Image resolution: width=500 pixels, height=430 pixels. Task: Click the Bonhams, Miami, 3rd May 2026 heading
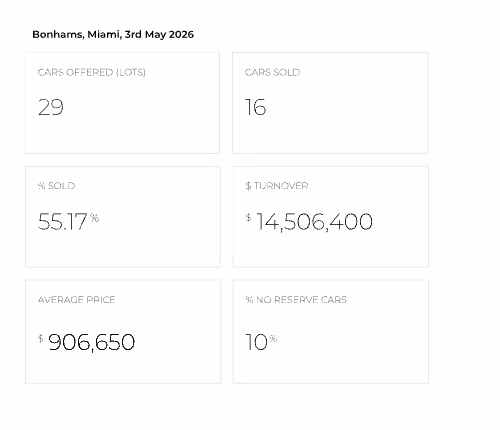(113, 35)
